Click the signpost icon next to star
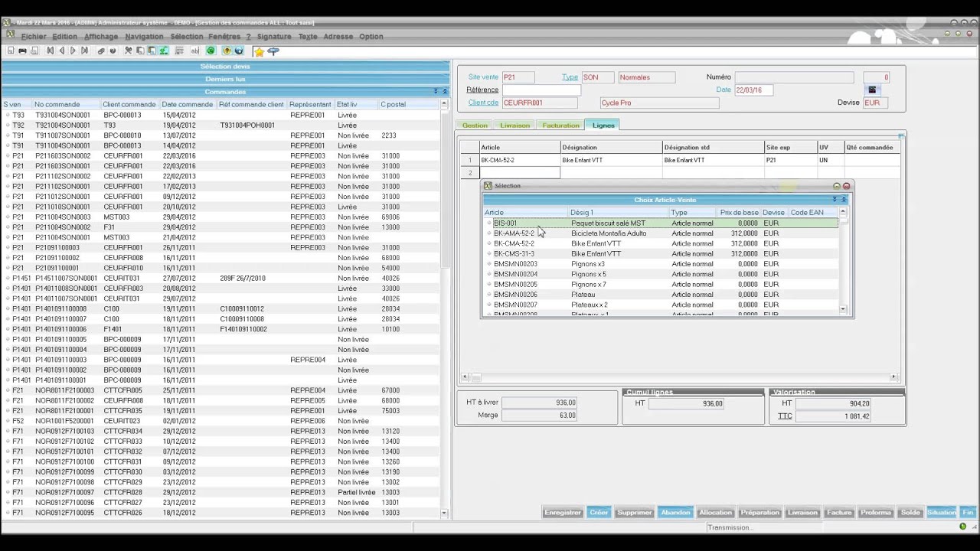Image resolution: width=980 pixels, height=551 pixels. tap(273, 51)
